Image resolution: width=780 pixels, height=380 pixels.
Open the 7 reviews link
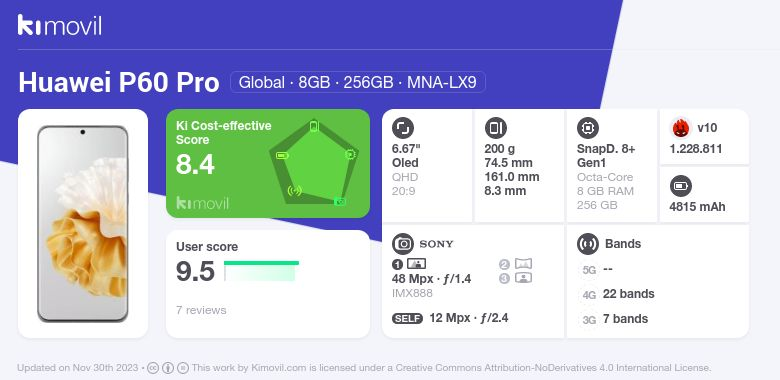point(201,310)
